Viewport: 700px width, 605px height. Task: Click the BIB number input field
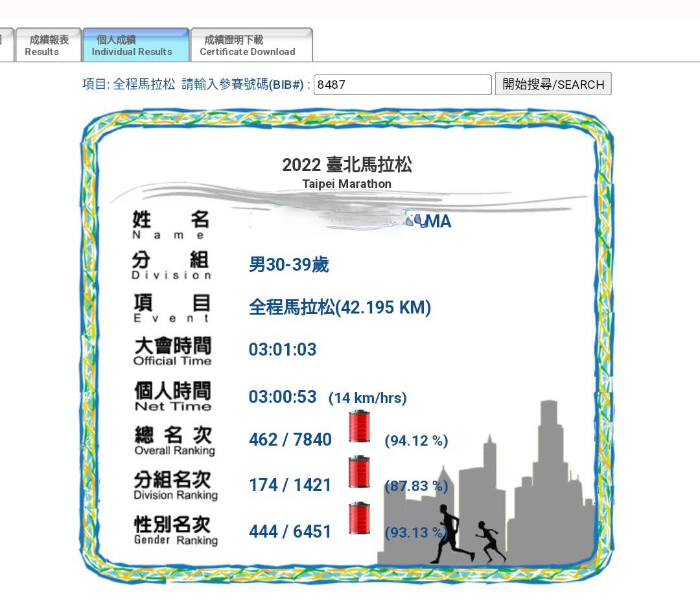[x=402, y=85]
